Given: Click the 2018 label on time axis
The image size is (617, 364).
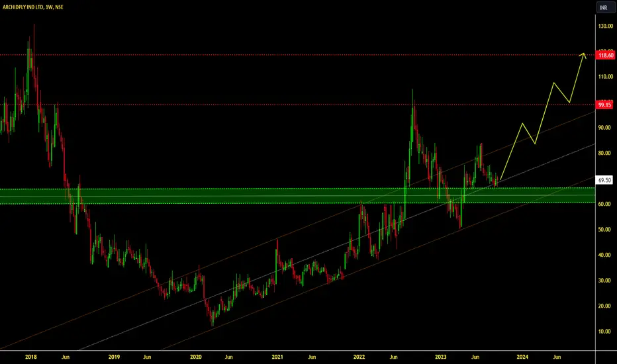Looking at the screenshot, I should (30, 357).
